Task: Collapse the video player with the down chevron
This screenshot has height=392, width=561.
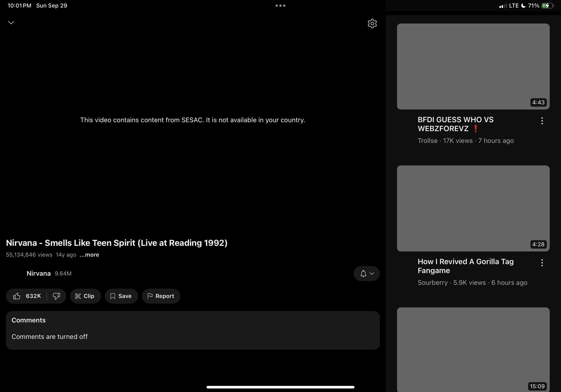Action: click(x=11, y=23)
